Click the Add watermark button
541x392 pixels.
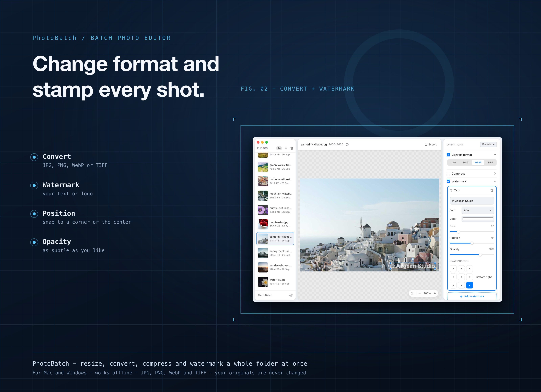tap(472, 296)
